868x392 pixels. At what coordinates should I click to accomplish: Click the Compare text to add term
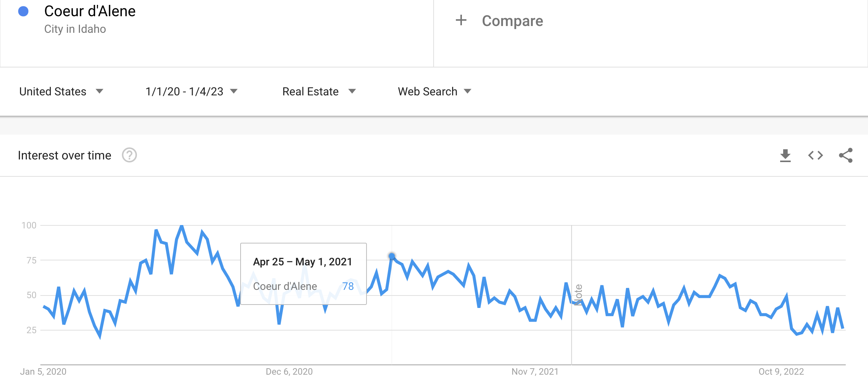point(512,21)
